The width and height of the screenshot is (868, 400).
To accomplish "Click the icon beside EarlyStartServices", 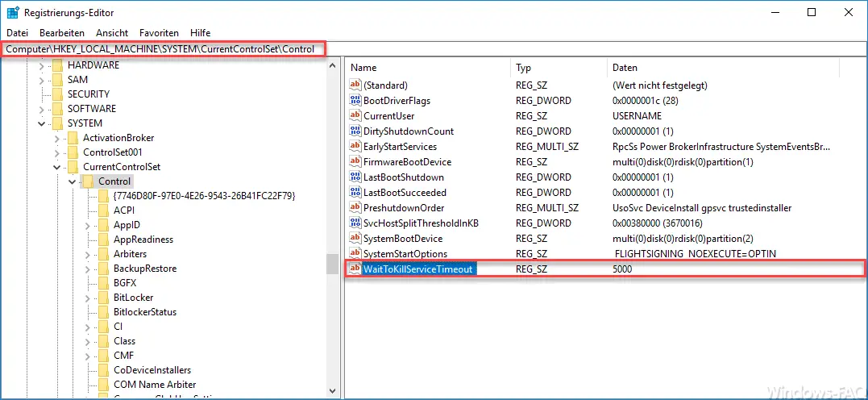I will tap(355, 147).
